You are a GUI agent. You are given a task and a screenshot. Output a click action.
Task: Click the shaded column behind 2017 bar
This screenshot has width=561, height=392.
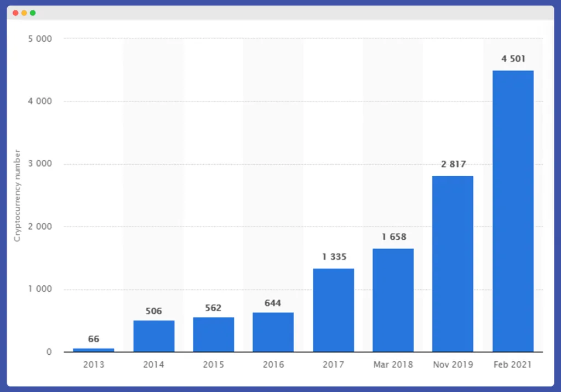pyautogui.click(x=333, y=164)
